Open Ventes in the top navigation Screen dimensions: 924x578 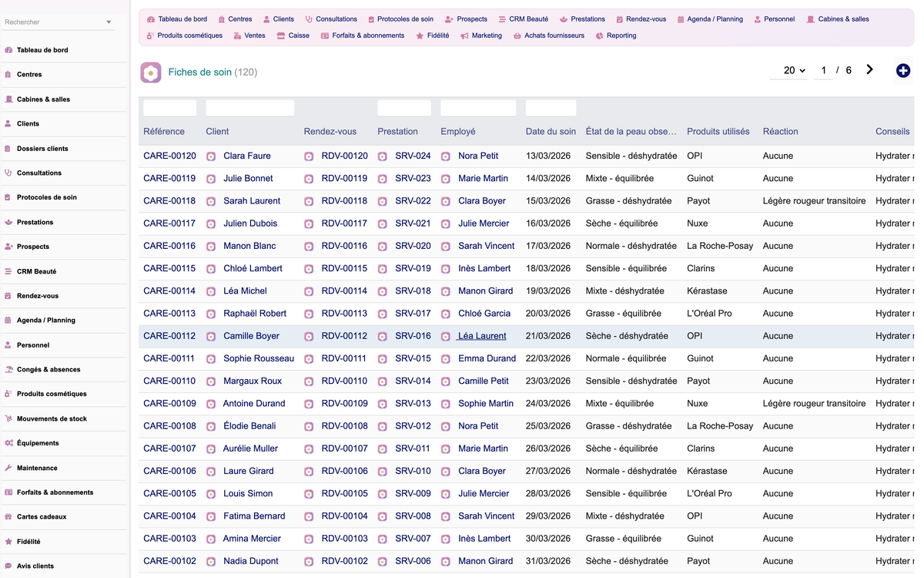[x=249, y=35]
